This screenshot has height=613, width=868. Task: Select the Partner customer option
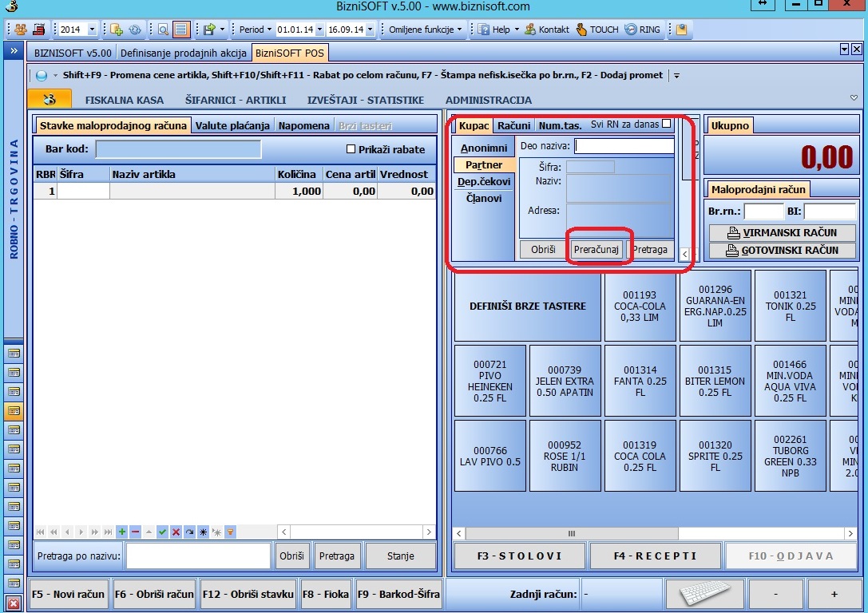click(484, 165)
